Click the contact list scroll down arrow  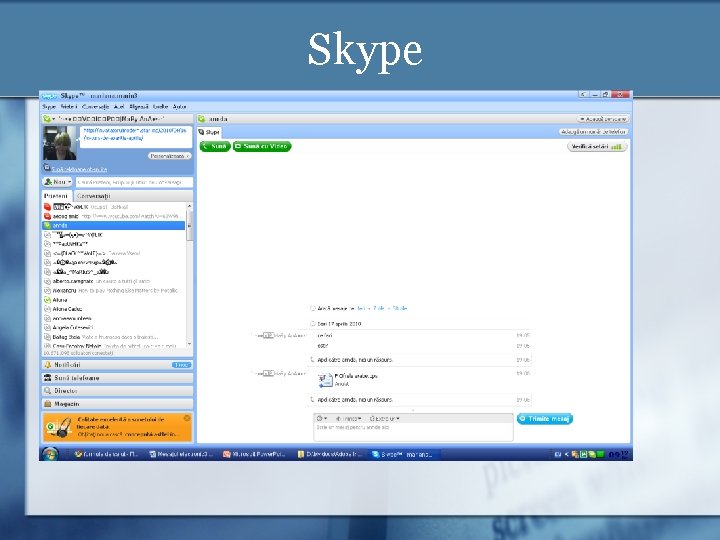(190, 344)
